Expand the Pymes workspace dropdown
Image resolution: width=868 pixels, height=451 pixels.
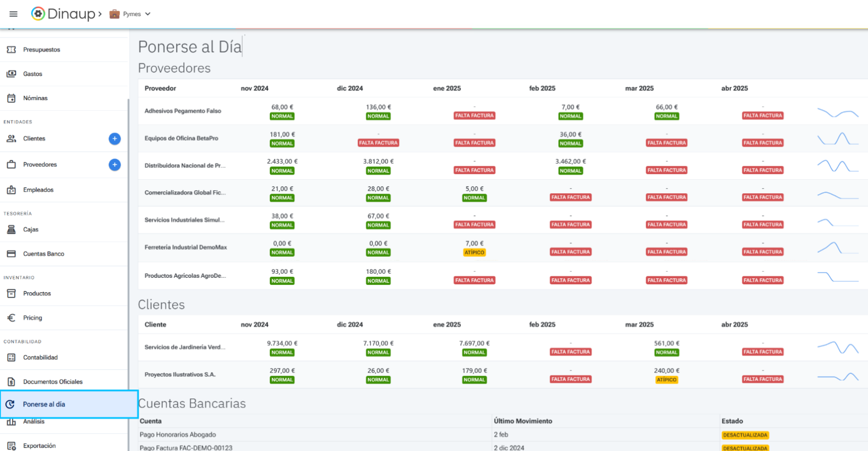(x=130, y=14)
